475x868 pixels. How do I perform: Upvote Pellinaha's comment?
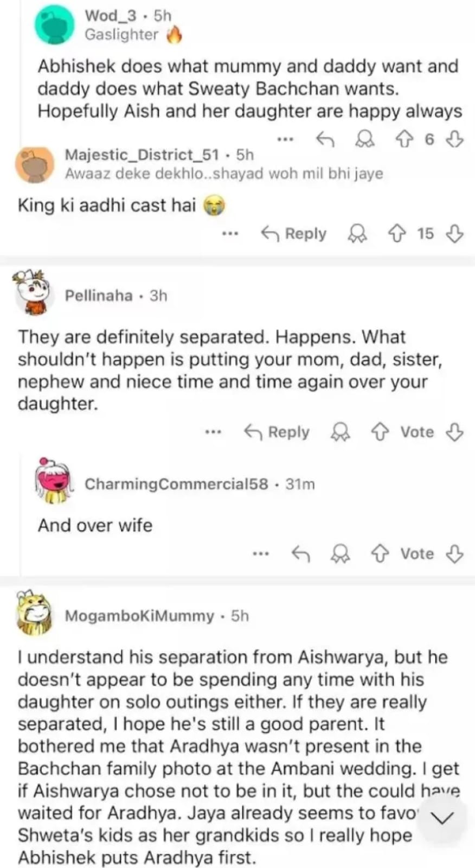pos(380,432)
